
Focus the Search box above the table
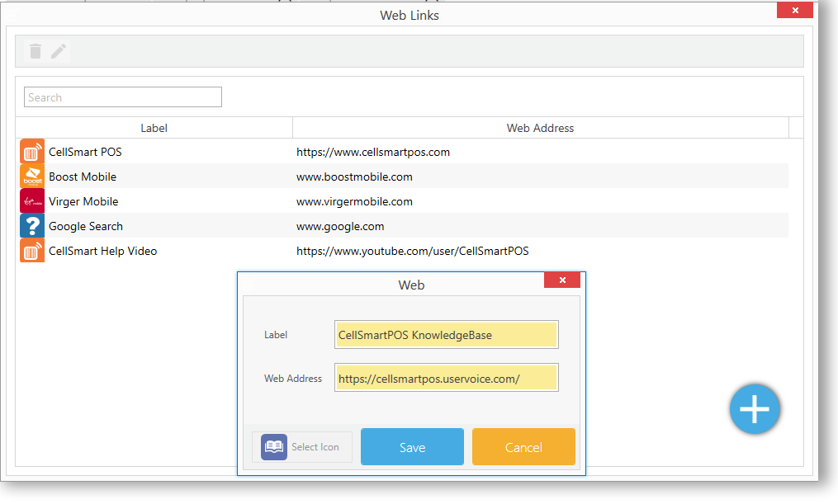[x=123, y=97]
